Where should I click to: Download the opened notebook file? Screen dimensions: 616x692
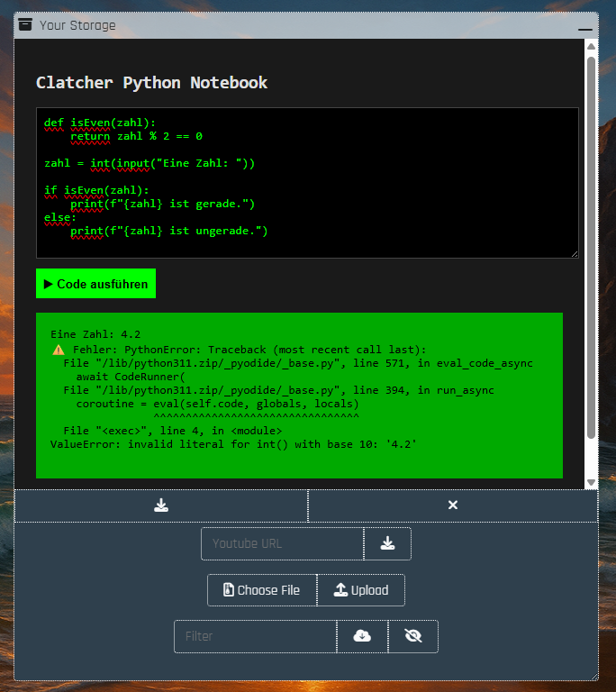tap(161, 505)
